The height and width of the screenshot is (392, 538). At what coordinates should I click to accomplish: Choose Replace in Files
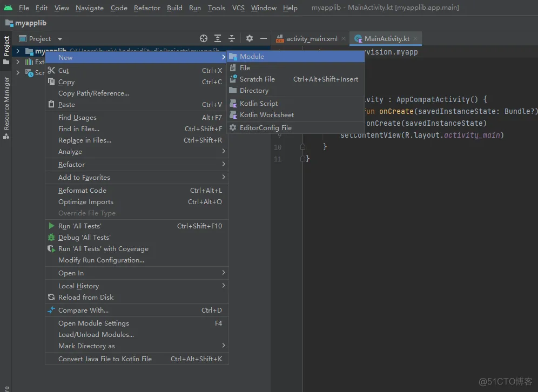pyautogui.click(x=137, y=140)
